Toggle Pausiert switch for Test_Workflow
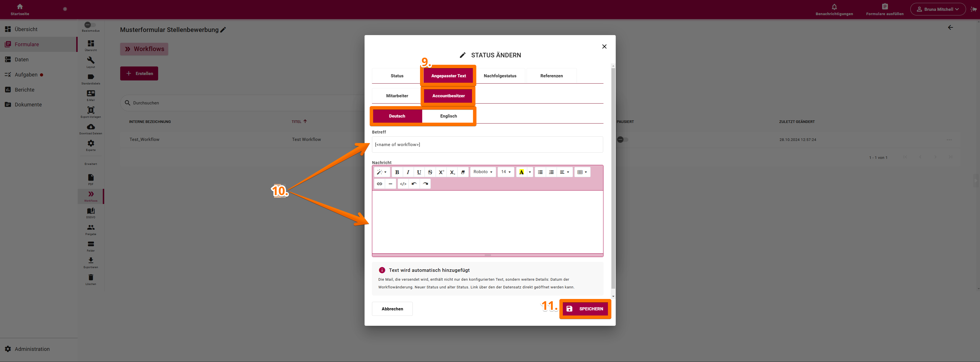980x362 pixels. pos(622,139)
